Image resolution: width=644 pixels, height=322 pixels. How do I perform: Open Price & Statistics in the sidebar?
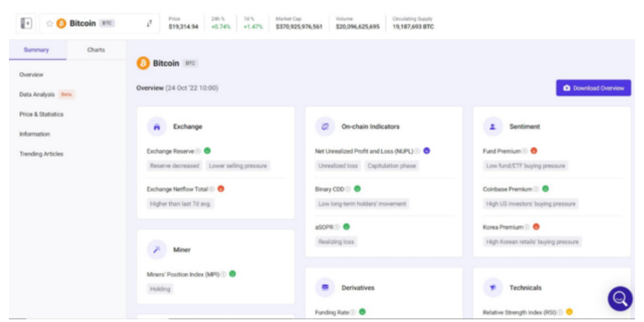tap(42, 114)
